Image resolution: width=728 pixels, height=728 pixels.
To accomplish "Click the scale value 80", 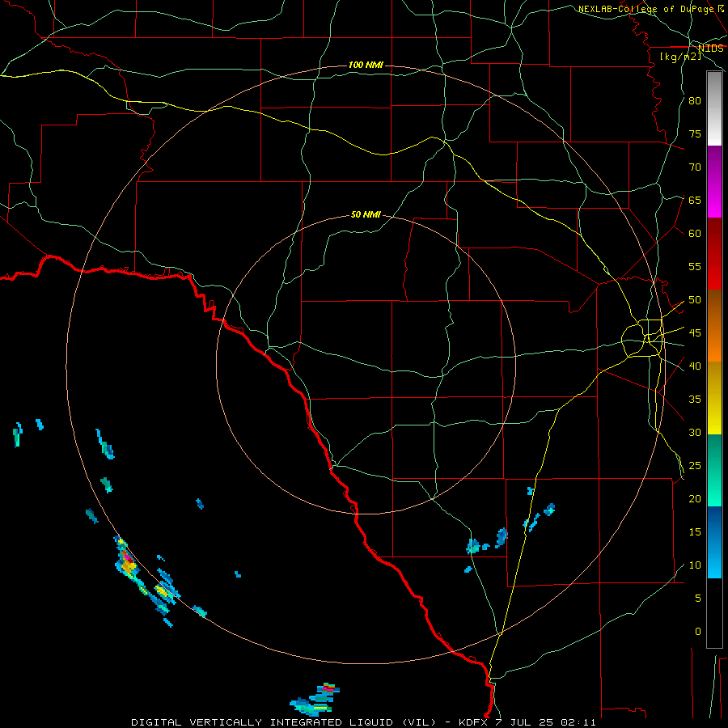I will pos(695,101).
